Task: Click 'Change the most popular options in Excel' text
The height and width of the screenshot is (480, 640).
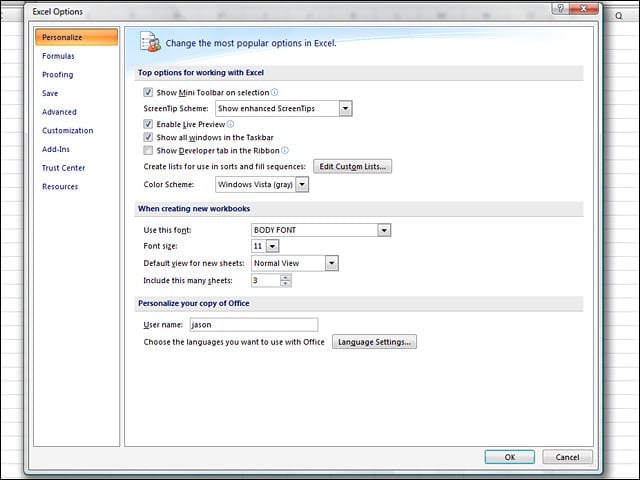Action: tap(251, 43)
